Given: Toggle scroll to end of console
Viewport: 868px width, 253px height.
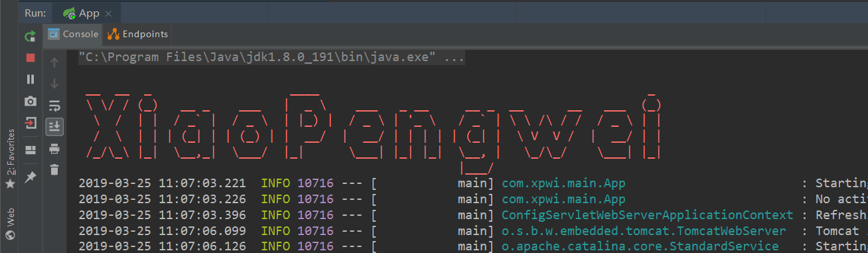Looking at the screenshot, I should 54,126.
